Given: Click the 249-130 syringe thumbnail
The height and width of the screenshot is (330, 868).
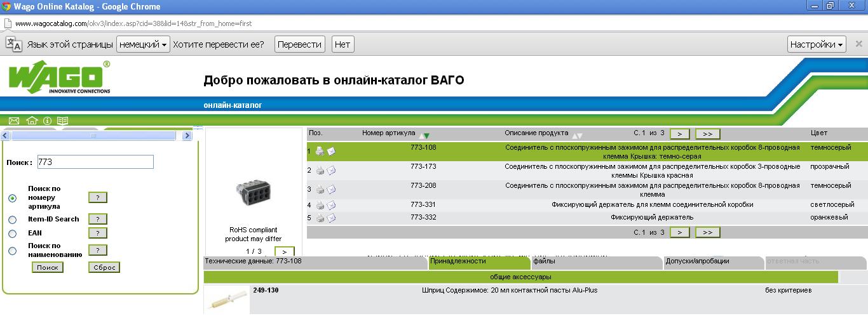Looking at the screenshot, I should [227, 300].
